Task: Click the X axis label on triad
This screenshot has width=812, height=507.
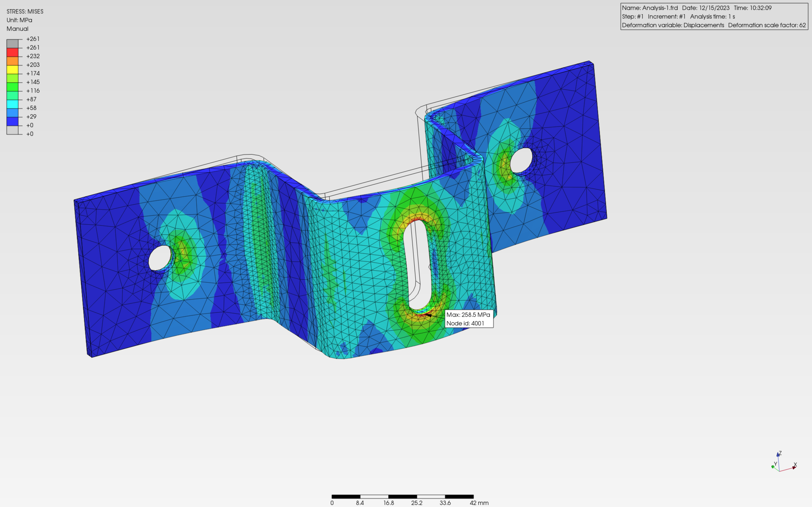Action: click(x=795, y=465)
